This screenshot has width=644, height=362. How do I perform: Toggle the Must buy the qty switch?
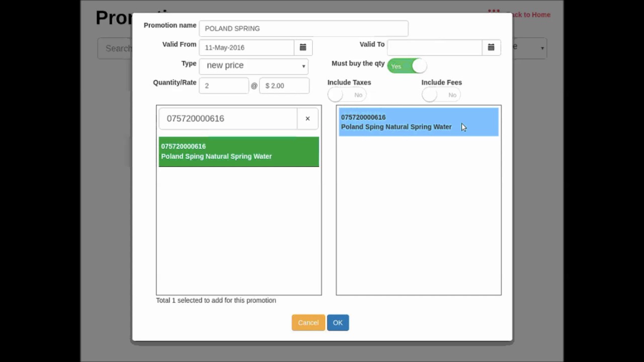tap(407, 66)
